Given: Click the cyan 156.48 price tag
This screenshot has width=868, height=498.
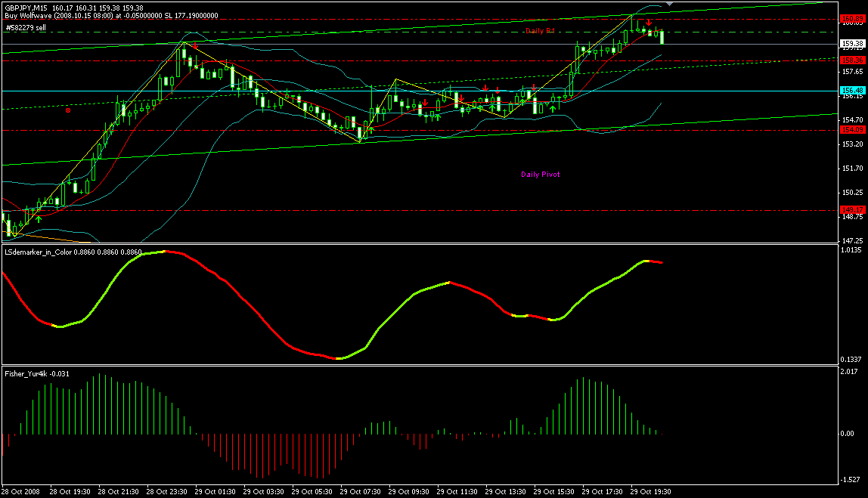Looking at the screenshot, I should [851, 90].
